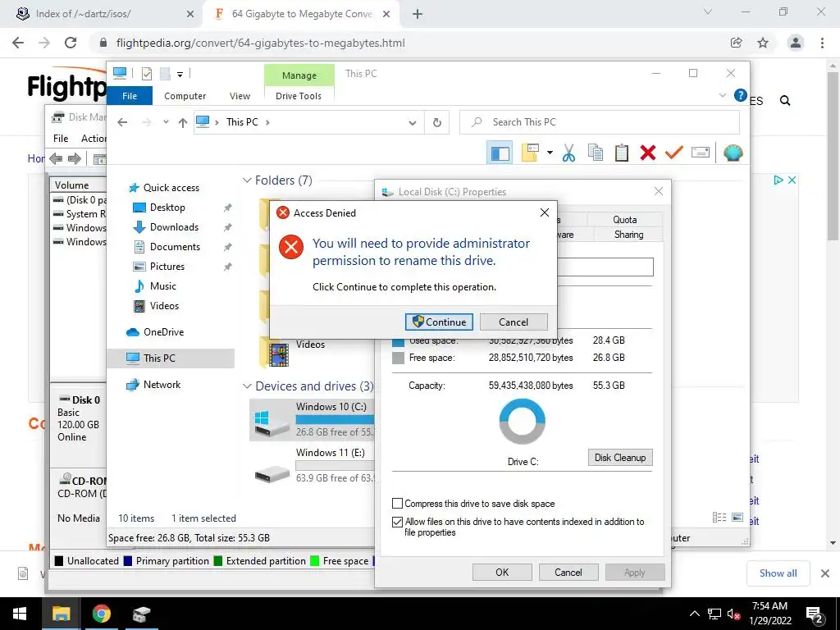Screen dimensions: 840x630
Task: Show hidden tray icons chevron
Action: [x=694, y=614]
